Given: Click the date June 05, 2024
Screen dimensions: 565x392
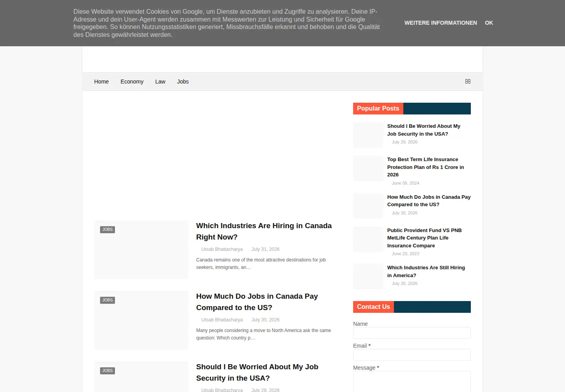Looking at the screenshot, I should [405, 183].
